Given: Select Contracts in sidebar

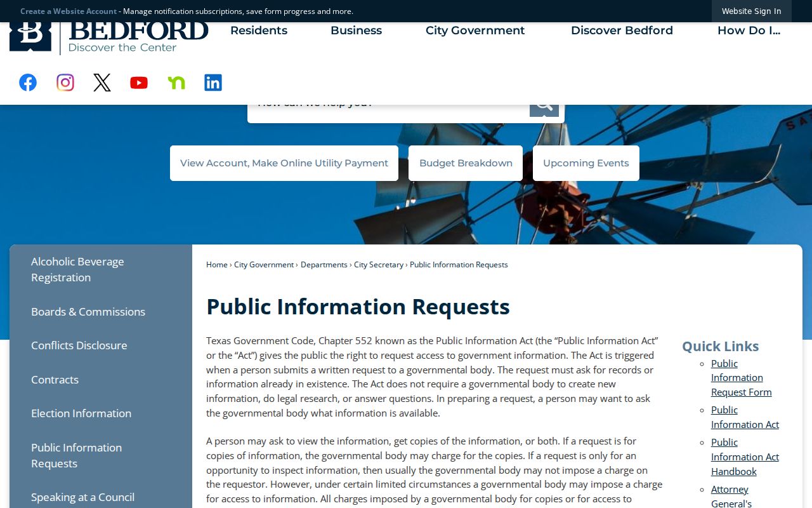Looking at the screenshot, I should (x=101, y=380).
